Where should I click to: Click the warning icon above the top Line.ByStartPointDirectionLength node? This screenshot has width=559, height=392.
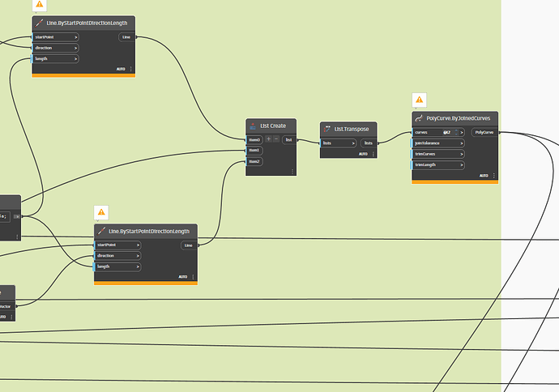click(40, 4)
